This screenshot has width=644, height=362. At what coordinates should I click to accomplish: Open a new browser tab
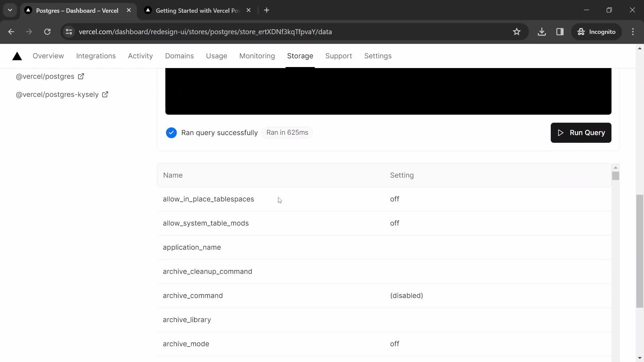click(x=267, y=10)
